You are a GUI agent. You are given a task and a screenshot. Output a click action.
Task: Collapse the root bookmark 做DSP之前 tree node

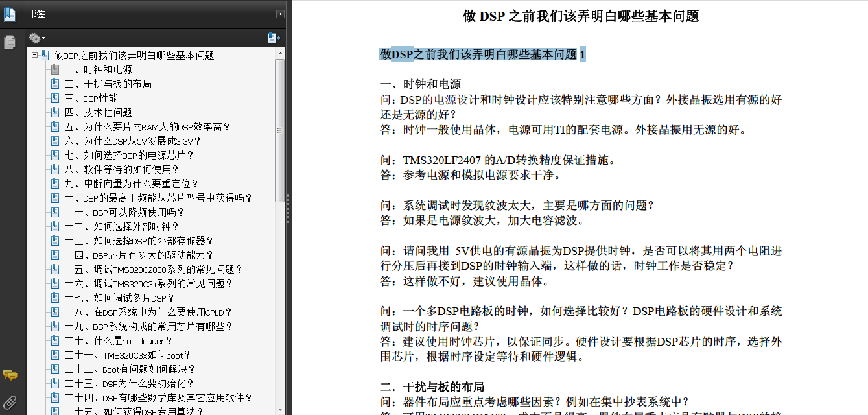(x=35, y=55)
